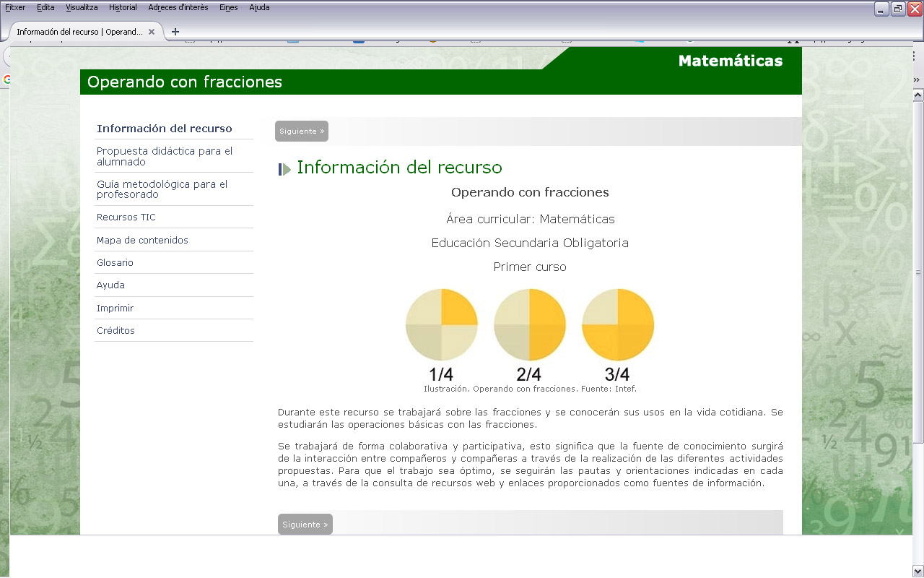Viewport: 924px width, 578px height.
Task: Select the 1/4 fraction pie illustration
Action: (442, 324)
